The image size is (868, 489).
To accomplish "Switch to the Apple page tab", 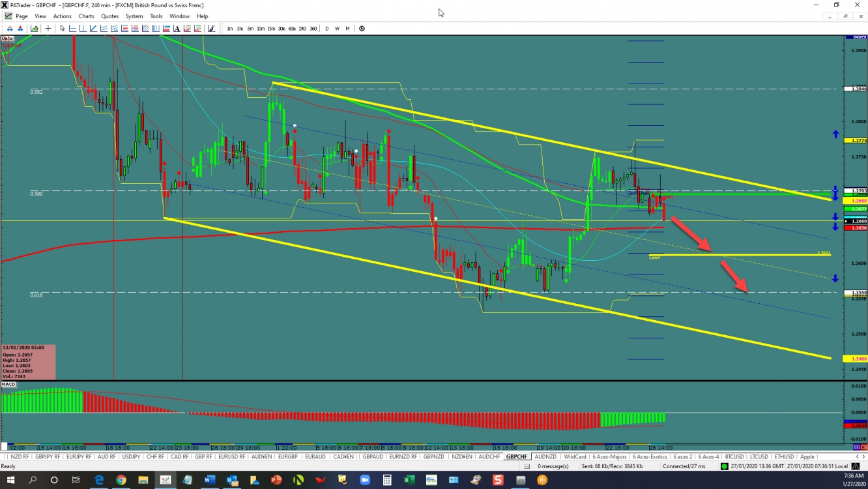I will click(807, 456).
